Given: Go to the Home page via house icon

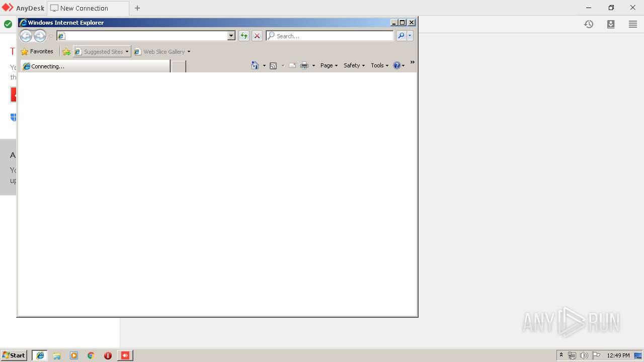Looking at the screenshot, I should pyautogui.click(x=255, y=65).
